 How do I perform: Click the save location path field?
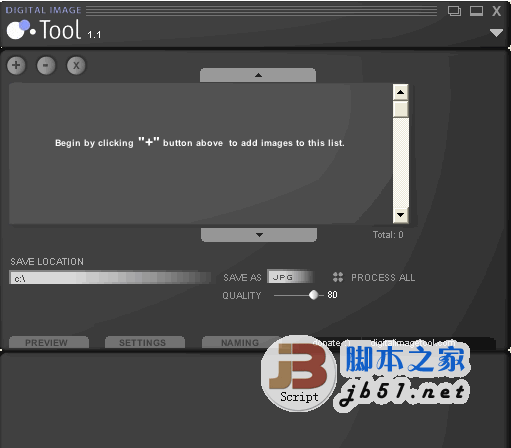pyautogui.click(x=110, y=278)
